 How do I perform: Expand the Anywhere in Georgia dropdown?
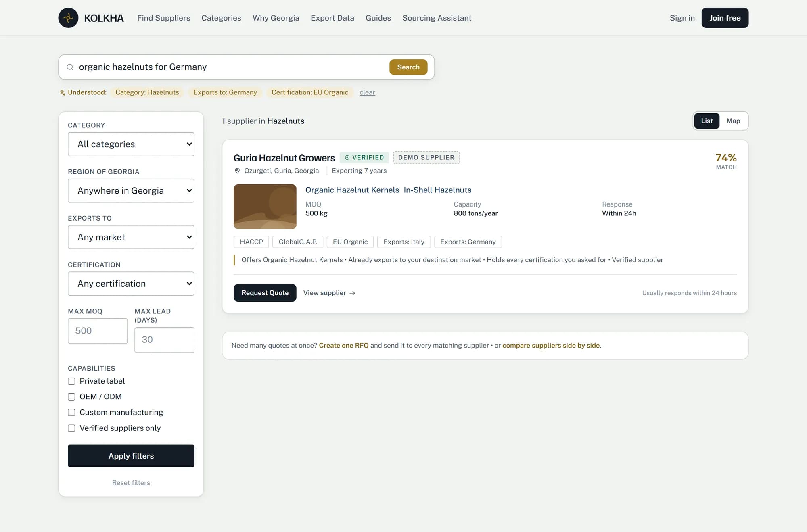coord(131,191)
